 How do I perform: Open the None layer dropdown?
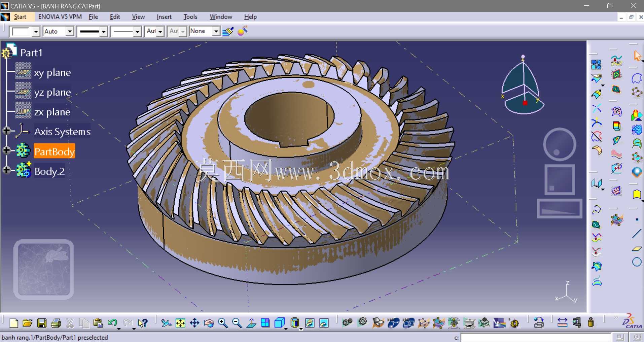tap(216, 31)
